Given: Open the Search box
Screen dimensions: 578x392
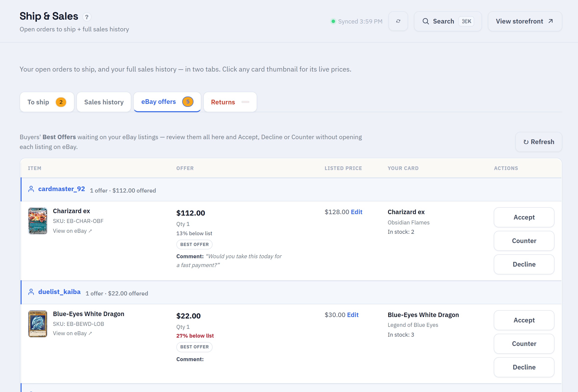Looking at the screenshot, I should pos(448,21).
